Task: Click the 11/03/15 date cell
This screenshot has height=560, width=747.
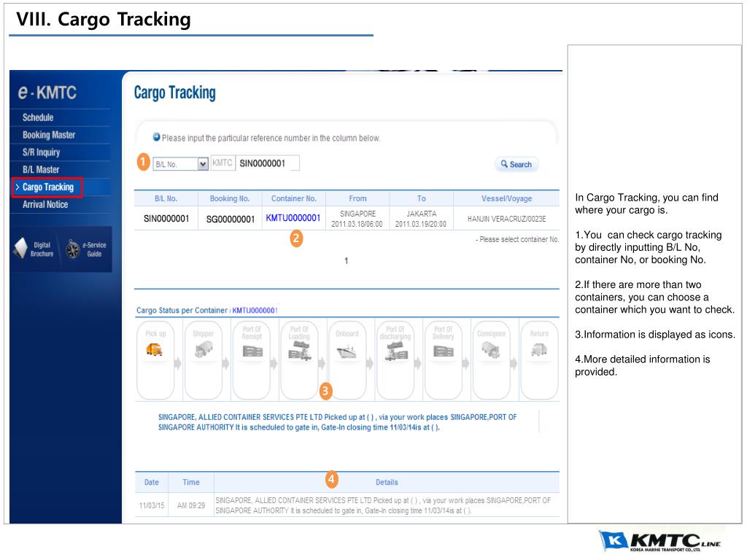Action: coord(152,505)
